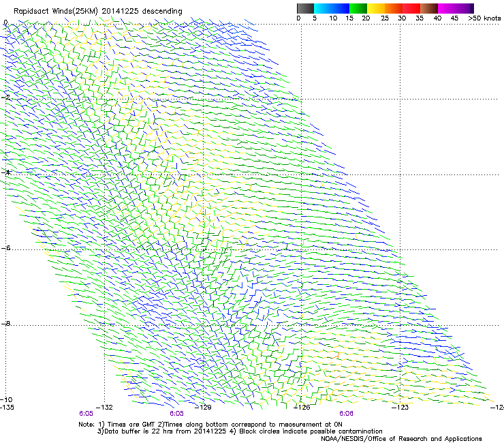The image size is (504, 443).
Task: Click the "-129" longitude axis label
Action: pyautogui.click(x=204, y=408)
